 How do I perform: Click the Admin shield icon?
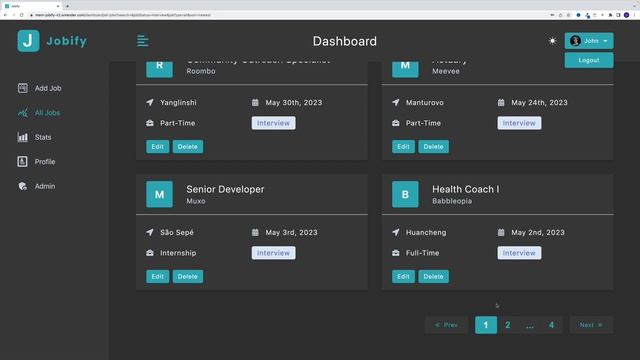coord(22,186)
